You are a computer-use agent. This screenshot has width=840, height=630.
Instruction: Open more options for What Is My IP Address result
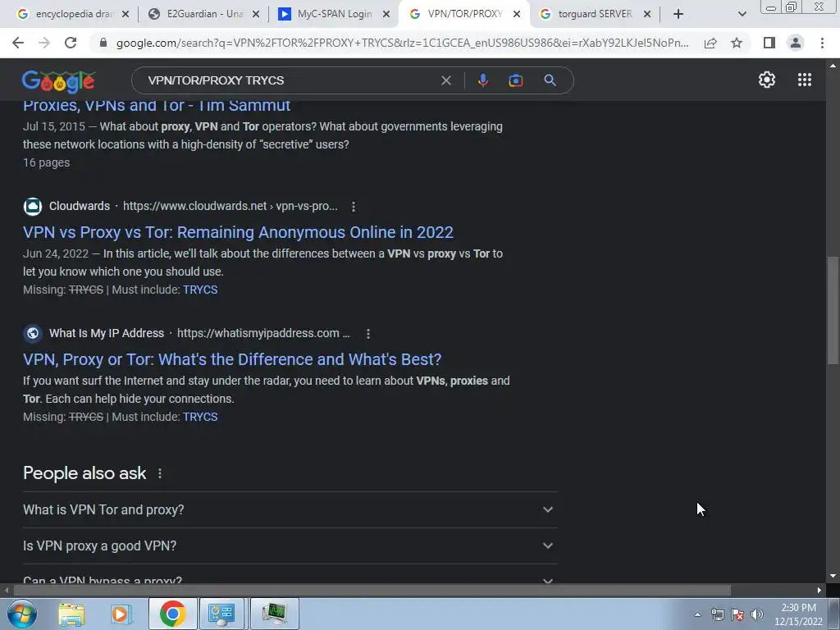(x=368, y=334)
